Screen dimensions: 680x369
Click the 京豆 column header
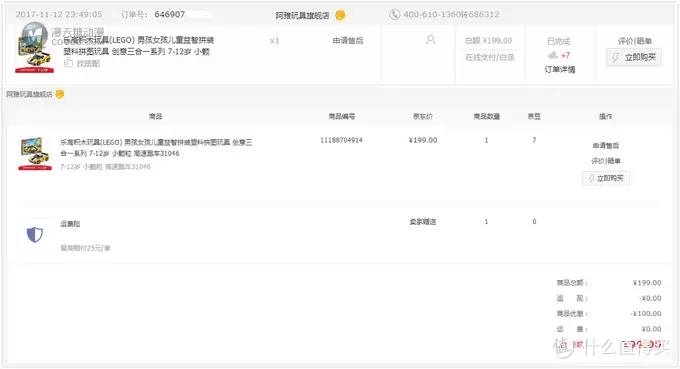coord(534,116)
